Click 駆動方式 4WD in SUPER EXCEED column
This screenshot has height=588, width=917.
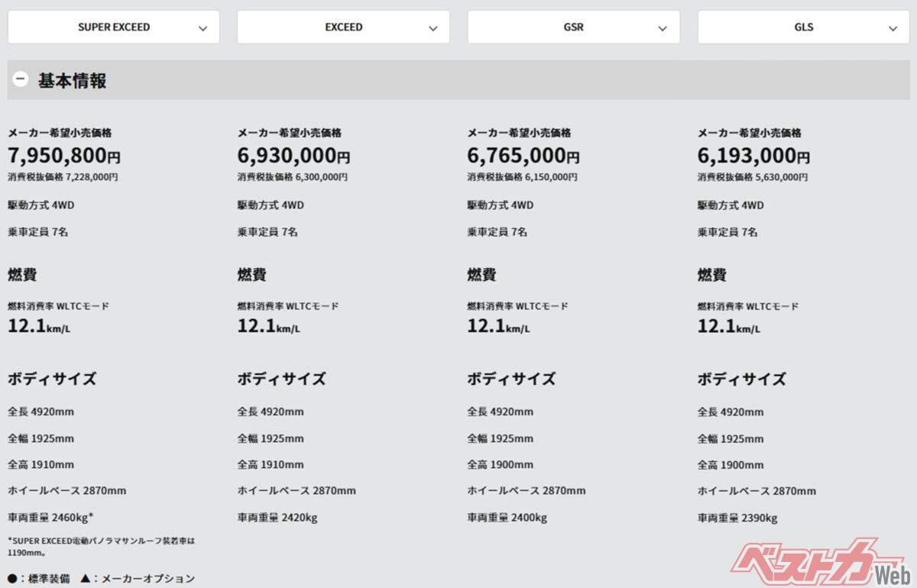tap(41, 205)
